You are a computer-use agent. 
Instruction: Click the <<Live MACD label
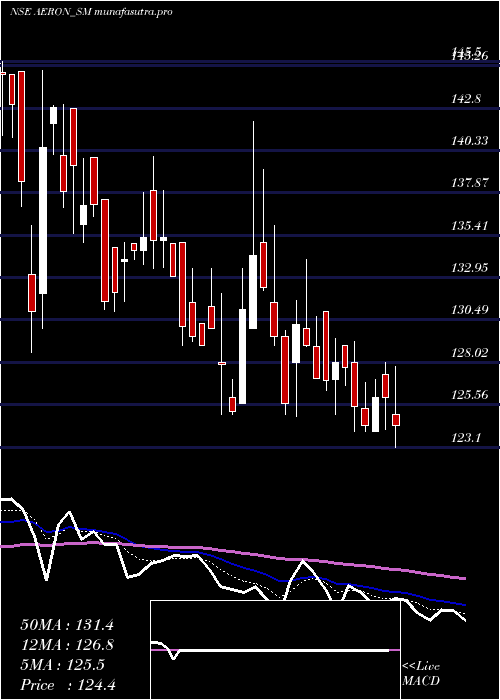point(421,674)
